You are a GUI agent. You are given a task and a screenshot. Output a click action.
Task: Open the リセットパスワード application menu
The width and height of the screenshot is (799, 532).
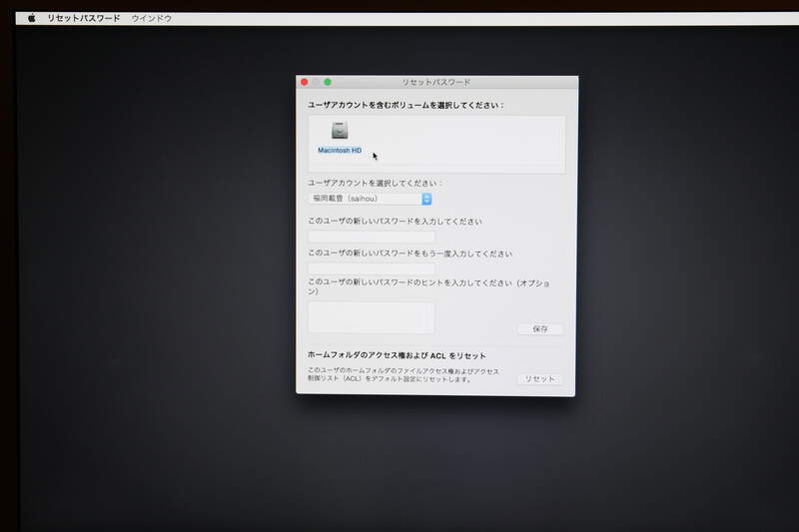[x=84, y=18]
